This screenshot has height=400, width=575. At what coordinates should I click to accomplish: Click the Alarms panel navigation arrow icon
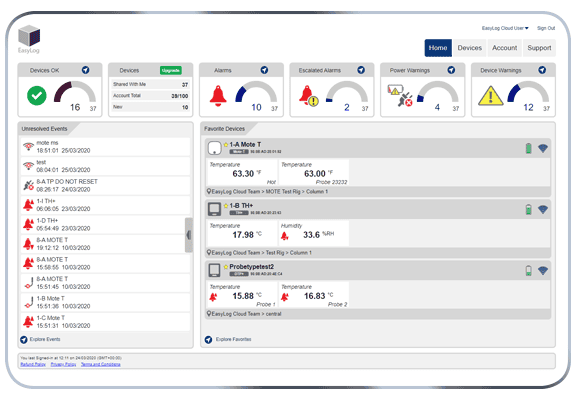[x=264, y=70]
